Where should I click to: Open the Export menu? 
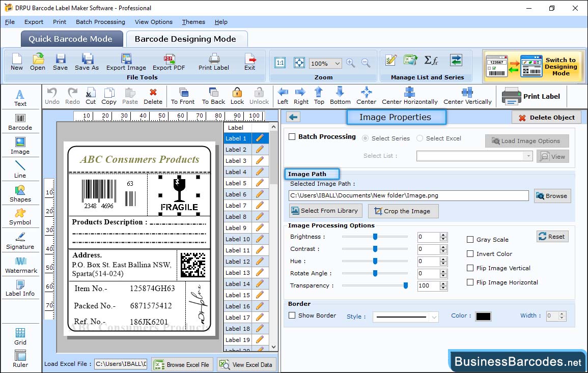tap(34, 22)
